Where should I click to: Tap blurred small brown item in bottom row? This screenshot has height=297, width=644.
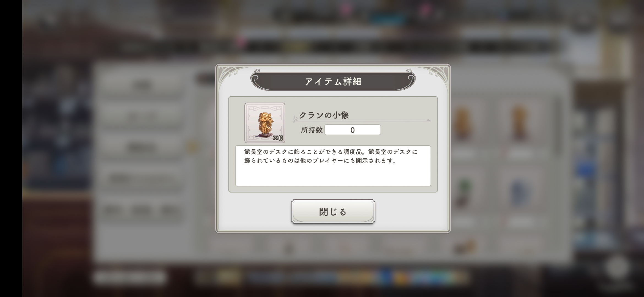[465, 246]
